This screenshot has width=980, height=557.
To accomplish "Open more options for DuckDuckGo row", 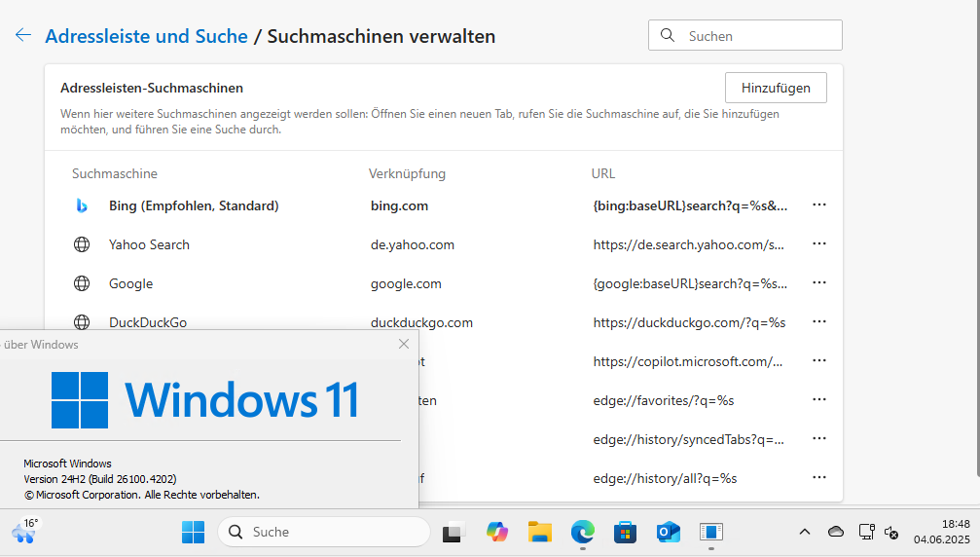I will click(x=819, y=321).
